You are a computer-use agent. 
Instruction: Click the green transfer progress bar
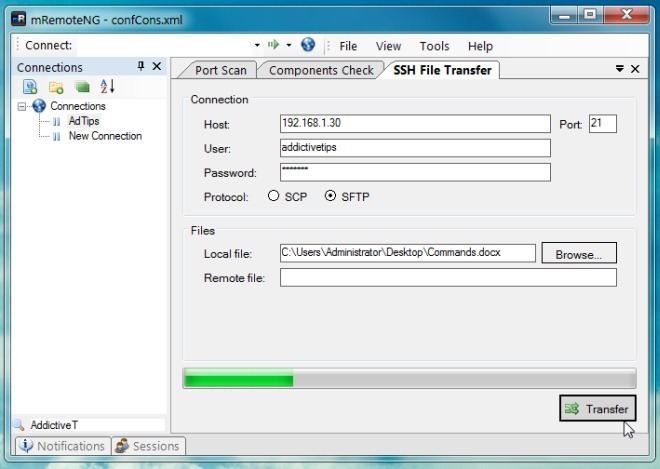(409, 378)
